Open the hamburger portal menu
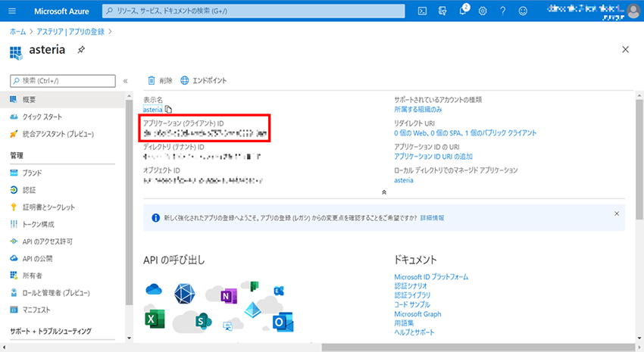This screenshot has height=352, width=644. pos(12,11)
